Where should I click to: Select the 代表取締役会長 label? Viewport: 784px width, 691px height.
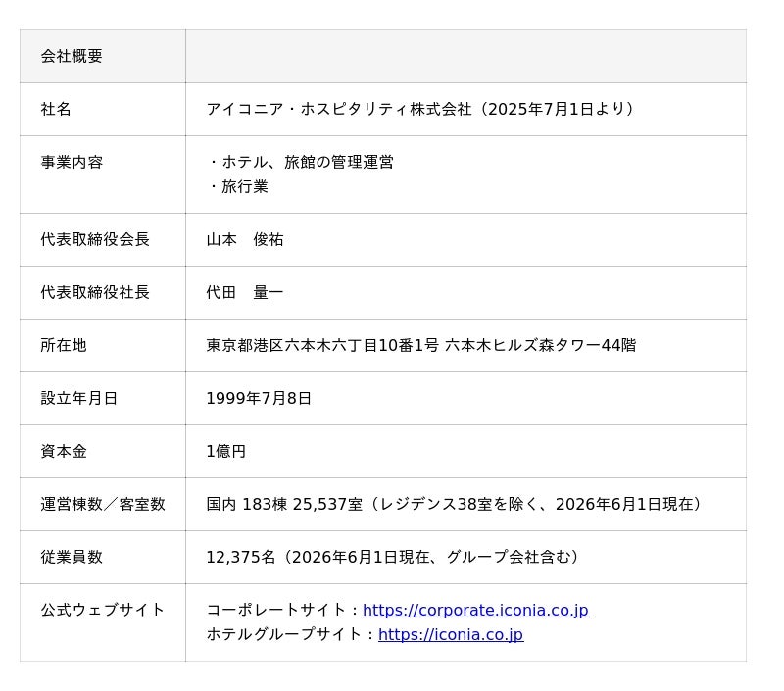95,239
